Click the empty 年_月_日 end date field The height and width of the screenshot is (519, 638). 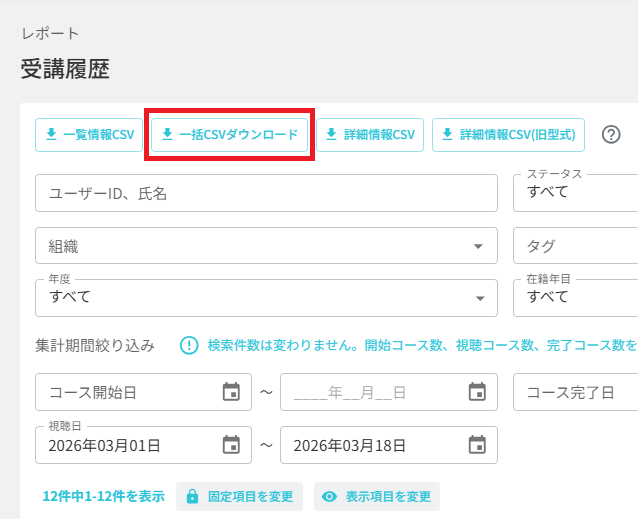pos(389,392)
